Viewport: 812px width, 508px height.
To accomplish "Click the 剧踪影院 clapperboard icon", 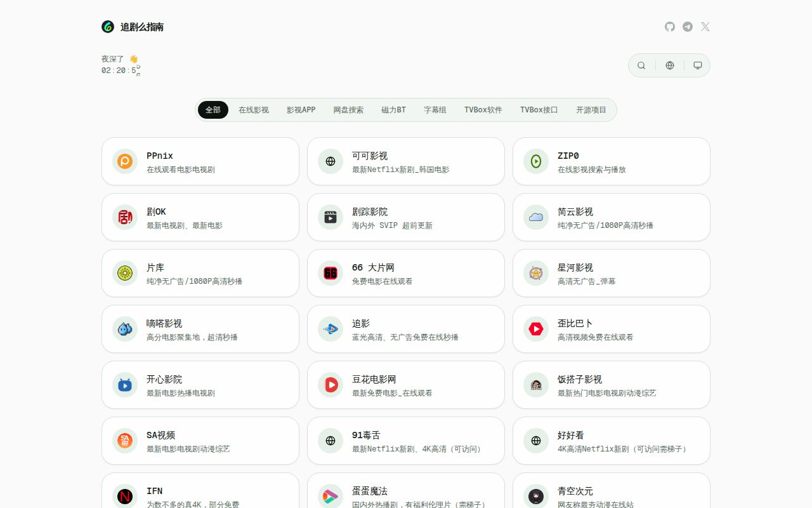I will click(x=331, y=217).
